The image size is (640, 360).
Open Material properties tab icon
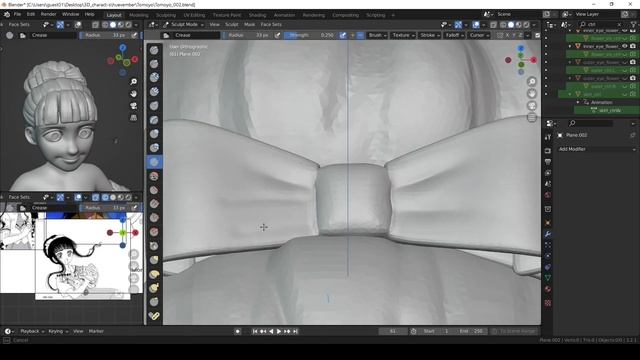coord(548,289)
